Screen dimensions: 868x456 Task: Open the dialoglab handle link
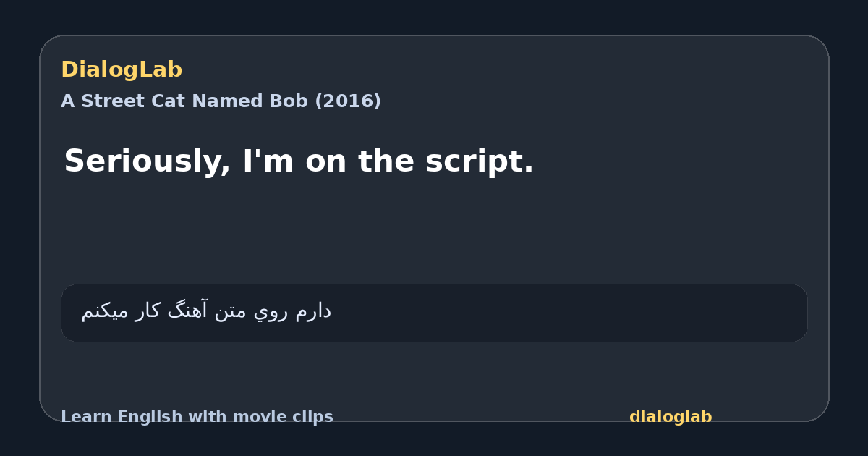click(x=671, y=417)
